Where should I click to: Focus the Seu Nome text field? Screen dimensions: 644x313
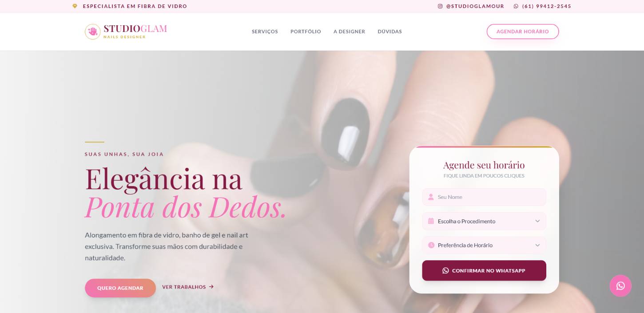[x=484, y=197]
